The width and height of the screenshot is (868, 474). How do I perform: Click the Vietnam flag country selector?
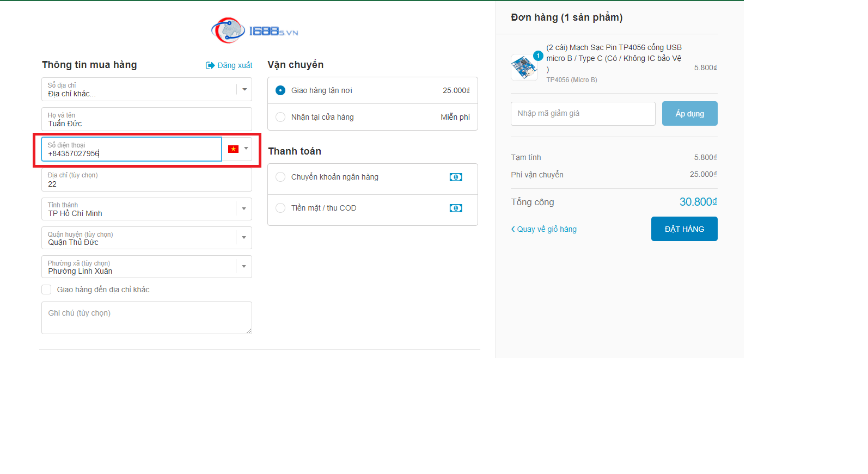click(237, 149)
